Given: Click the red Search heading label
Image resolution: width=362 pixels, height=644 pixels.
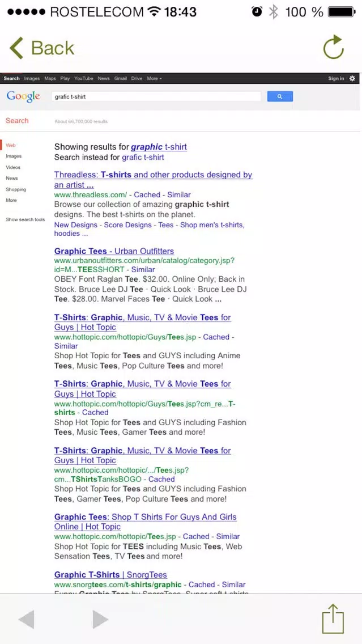Looking at the screenshot, I should point(17,120).
